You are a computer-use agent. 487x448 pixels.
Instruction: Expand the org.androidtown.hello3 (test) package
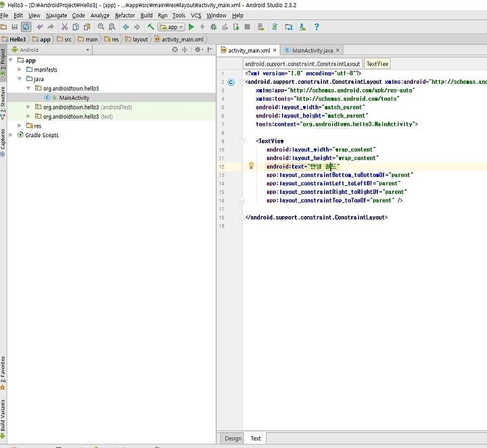tap(28, 116)
